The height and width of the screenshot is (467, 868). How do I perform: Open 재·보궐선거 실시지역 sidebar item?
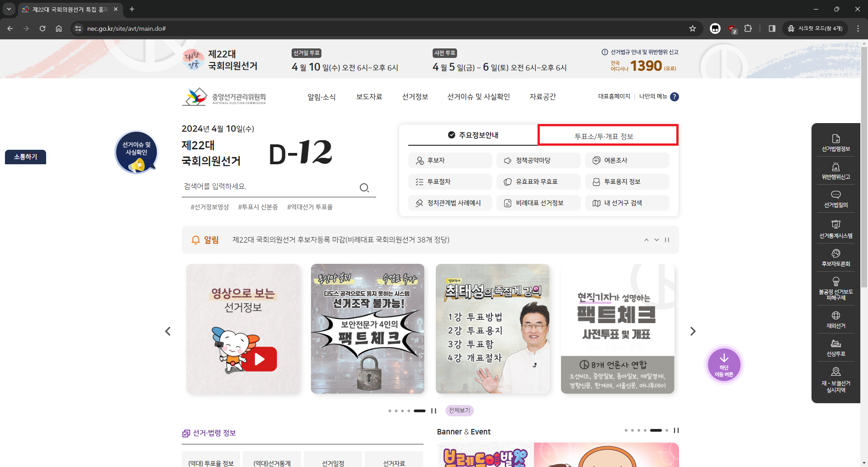pyautogui.click(x=835, y=380)
